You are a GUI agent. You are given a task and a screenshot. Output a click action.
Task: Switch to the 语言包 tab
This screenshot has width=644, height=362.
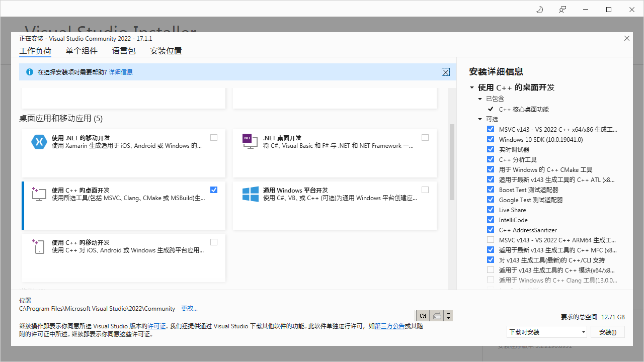[x=124, y=51]
